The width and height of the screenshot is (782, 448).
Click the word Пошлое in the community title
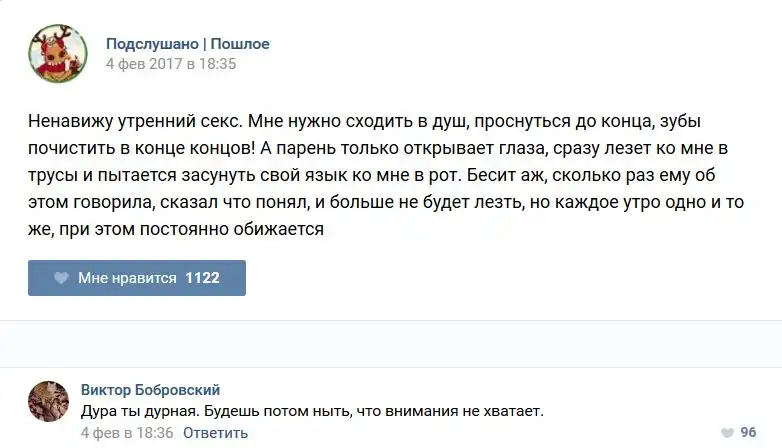click(240, 44)
